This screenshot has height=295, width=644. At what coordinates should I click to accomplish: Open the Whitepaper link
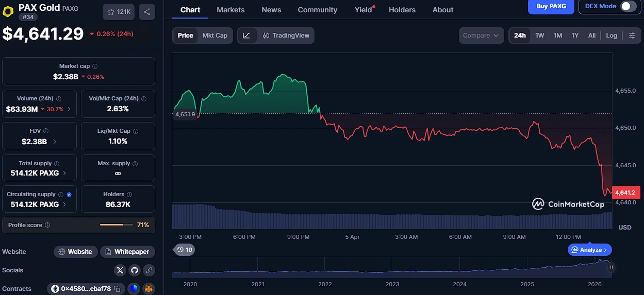tap(127, 252)
